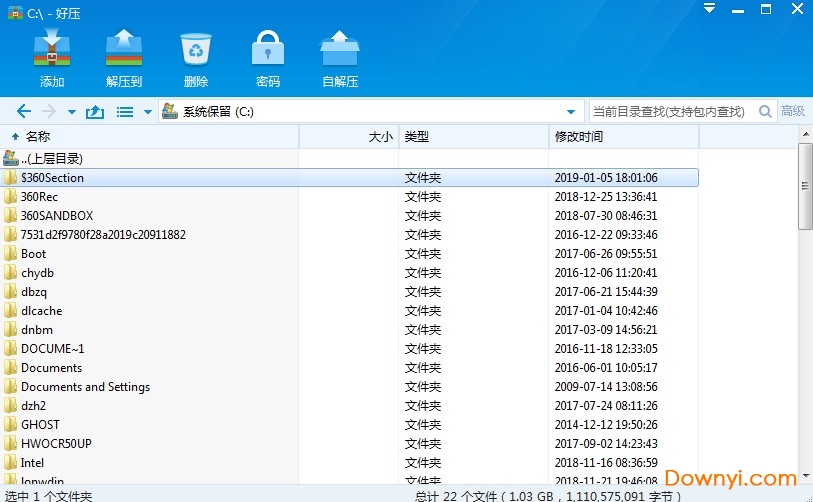The height and width of the screenshot is (502, 813).
Task: Select the Boot folder name
Action: [34, 254]
